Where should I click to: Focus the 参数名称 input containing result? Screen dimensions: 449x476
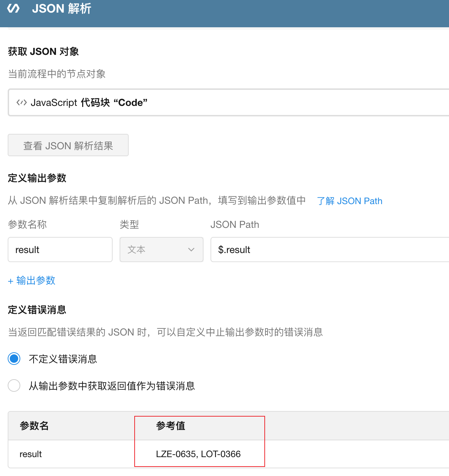(x=60, y=250)
